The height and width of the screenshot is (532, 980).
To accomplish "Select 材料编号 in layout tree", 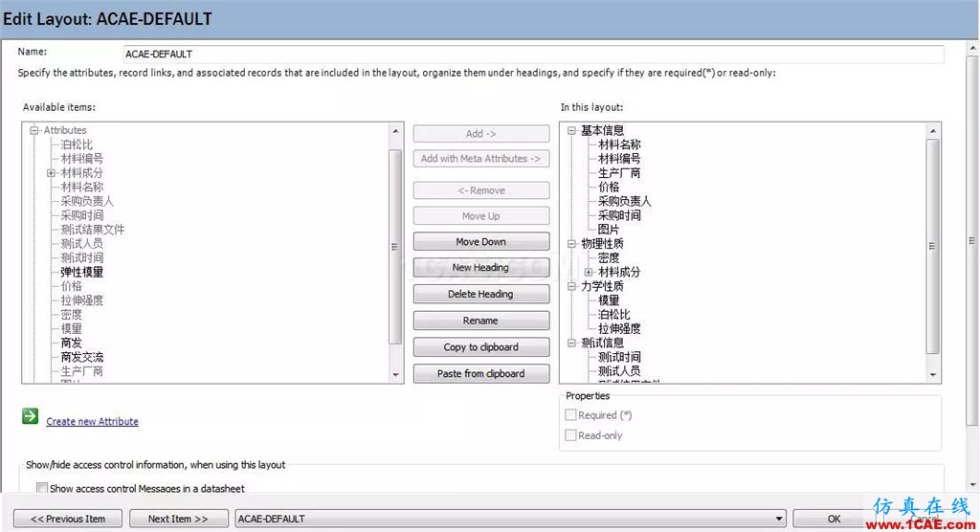I will pyautogui.click(x=619, y=159).
